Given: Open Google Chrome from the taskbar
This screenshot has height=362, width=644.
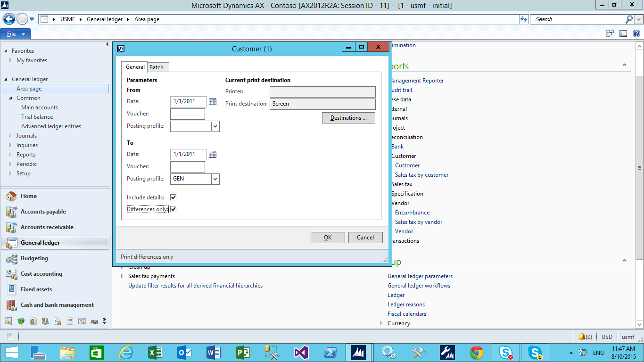Looking at the screenshot, I should 477,353.
